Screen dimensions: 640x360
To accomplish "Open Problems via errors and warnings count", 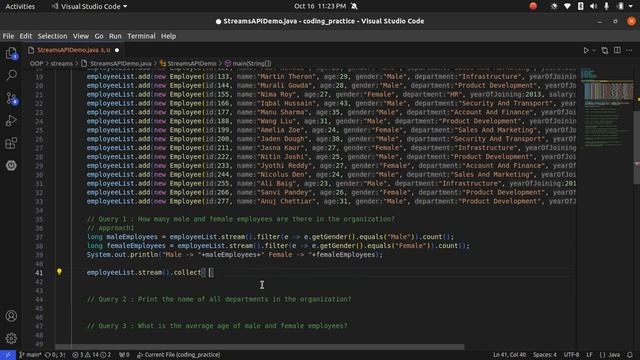I will (x=91, y=355).
